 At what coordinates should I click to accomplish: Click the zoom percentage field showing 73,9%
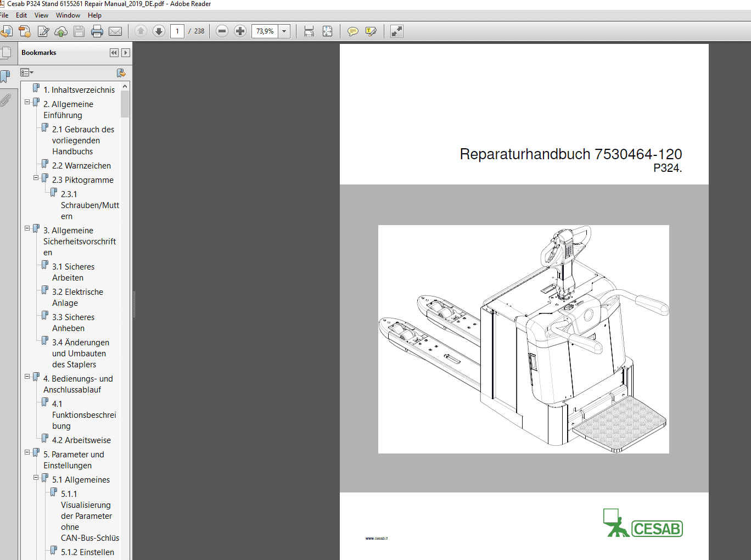(x=265, y=31)
